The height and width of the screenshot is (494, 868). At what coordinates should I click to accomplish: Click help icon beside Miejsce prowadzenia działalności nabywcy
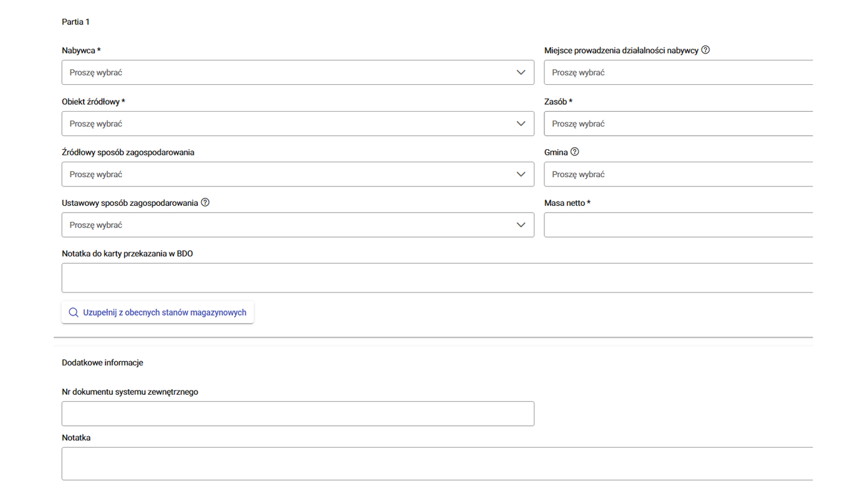[705, 50]
